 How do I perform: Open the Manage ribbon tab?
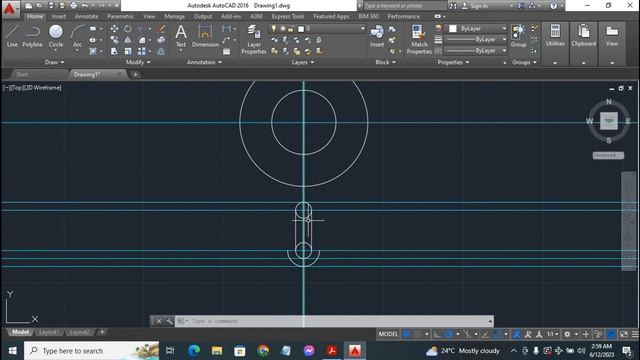pos(174,16)
